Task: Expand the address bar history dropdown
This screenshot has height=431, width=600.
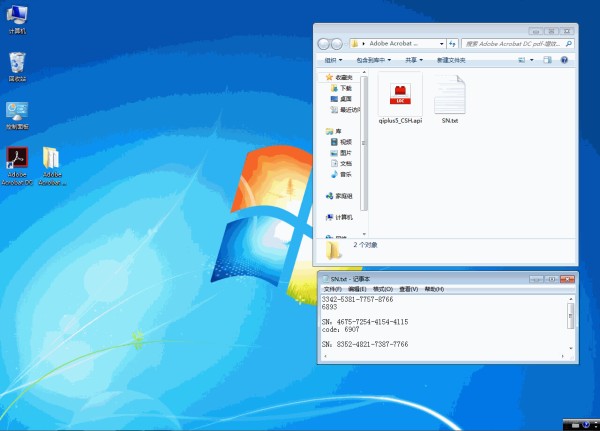Action: (x=441, y=44)
